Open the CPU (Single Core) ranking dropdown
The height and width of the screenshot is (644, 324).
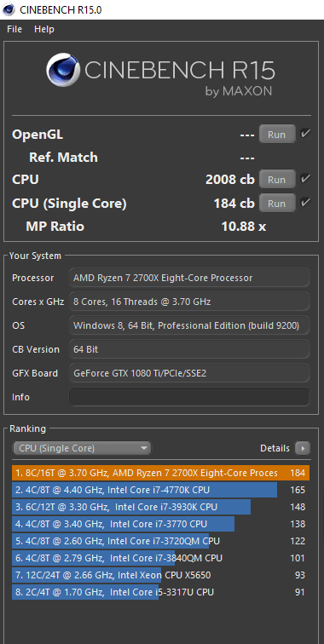pyautogui.click(x=82, y=448)
